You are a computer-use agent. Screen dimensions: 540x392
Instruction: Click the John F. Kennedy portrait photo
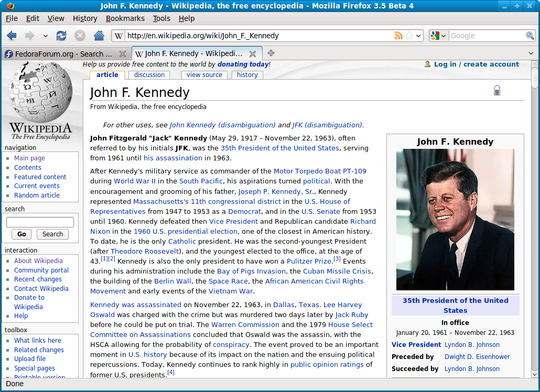coord(455,219)
